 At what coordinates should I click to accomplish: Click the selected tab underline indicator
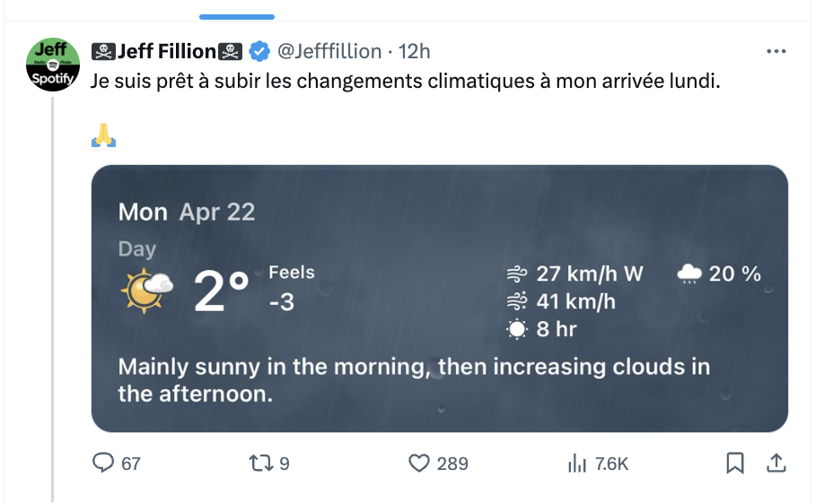237,17
